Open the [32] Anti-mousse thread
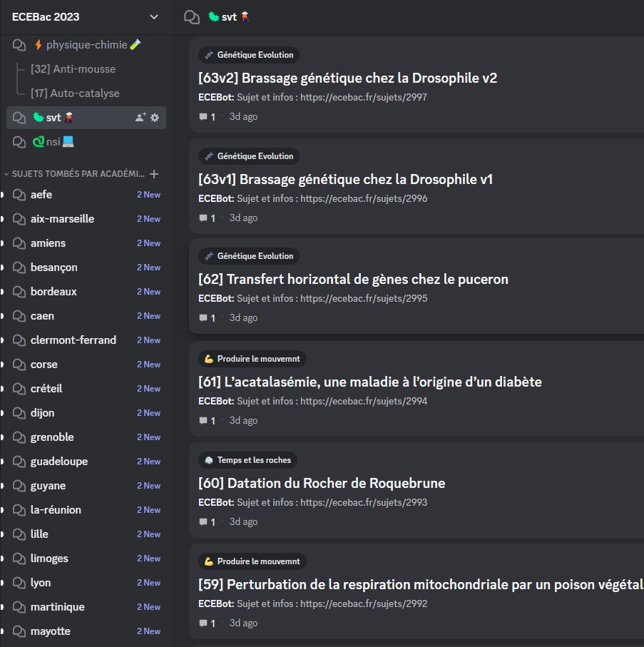 (x=73, y=69)
